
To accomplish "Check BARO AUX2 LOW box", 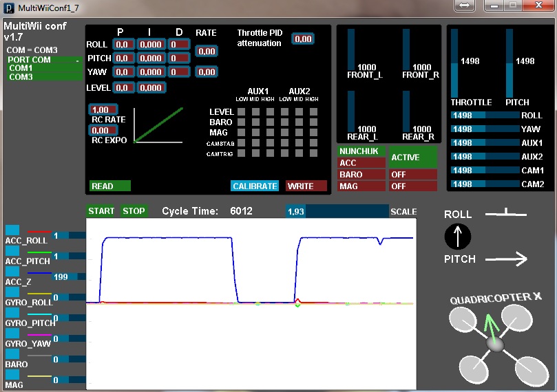I will [x=284, y=122].
